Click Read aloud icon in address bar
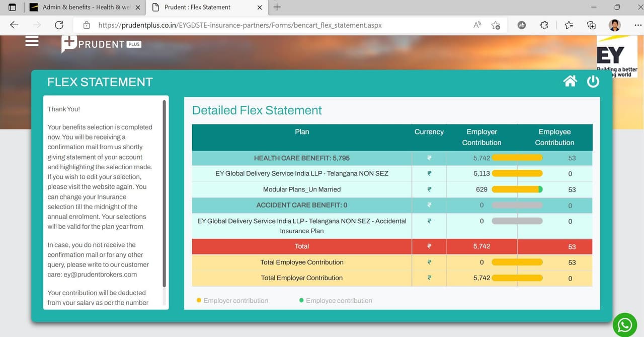The height and width of the screenshot is (337, 644). pyautogui.click(x=477, y=25)
